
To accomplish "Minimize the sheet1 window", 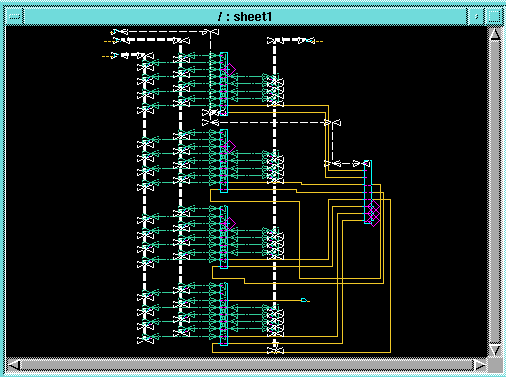I will coord(476,16).
